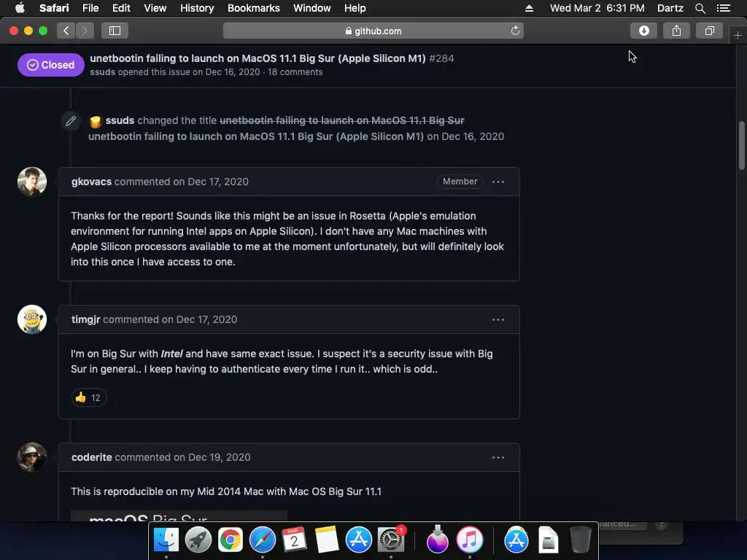
Task: Open the Help menu
Action: (x=355, y=8)
